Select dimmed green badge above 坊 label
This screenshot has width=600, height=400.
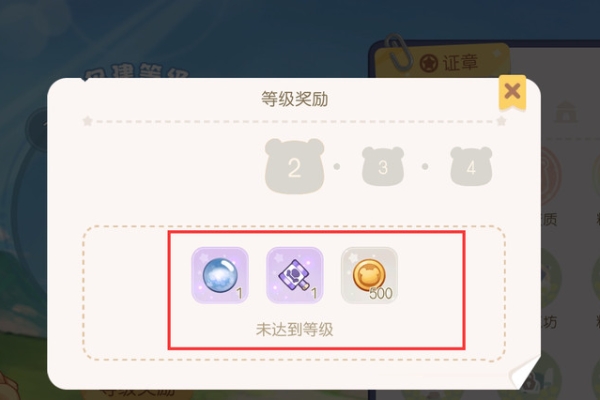click(550, 276)
